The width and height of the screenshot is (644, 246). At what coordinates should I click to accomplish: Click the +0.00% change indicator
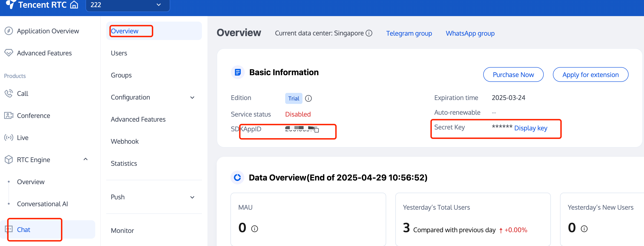pyautogui.click(x=513, y=230)
